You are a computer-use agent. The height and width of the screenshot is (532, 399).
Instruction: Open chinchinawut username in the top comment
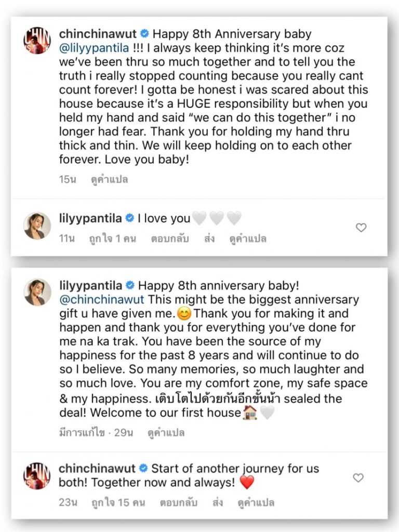(98, 34)
